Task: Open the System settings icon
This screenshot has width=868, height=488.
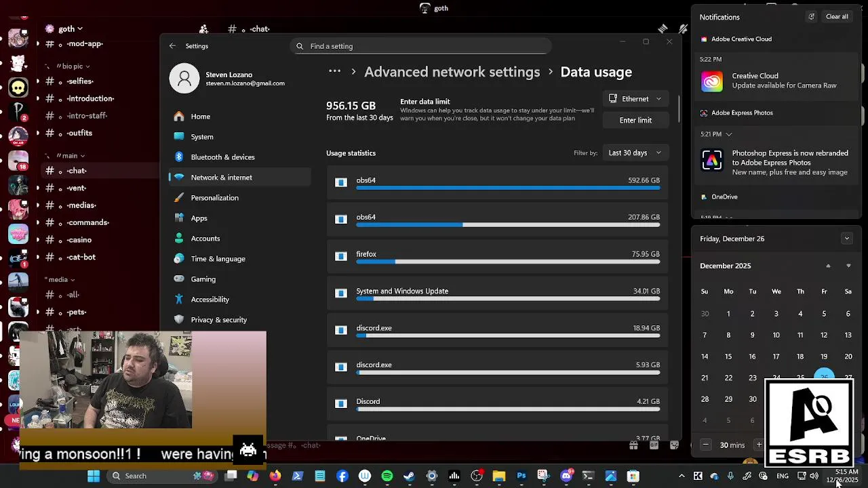Action: 178,137
